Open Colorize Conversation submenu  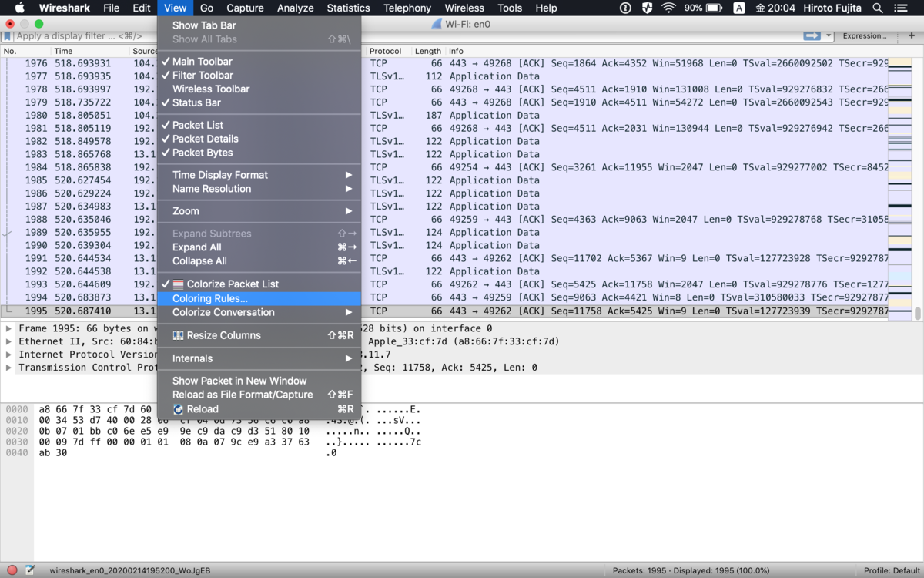point(259,312)
